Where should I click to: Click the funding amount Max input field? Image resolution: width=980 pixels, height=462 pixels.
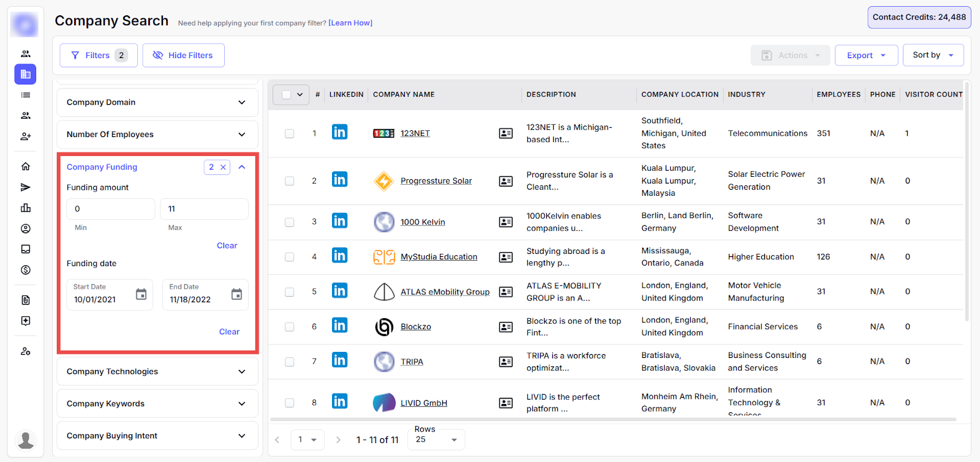[204, 209]
